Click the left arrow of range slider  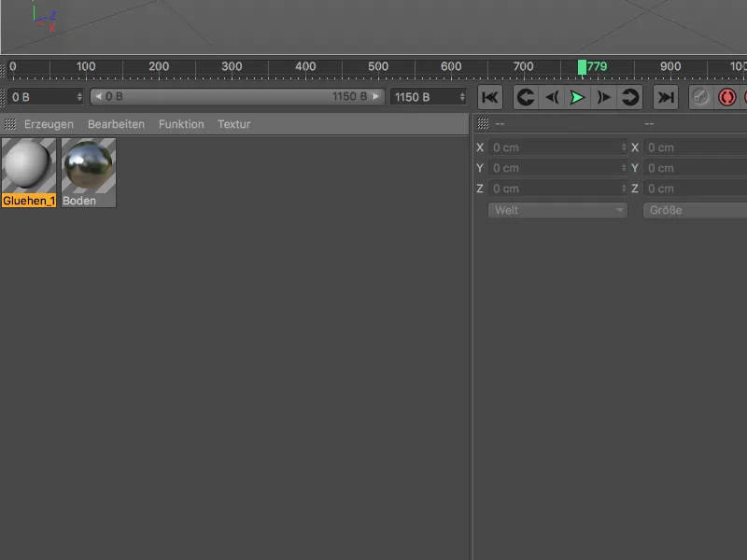(98, 97)
